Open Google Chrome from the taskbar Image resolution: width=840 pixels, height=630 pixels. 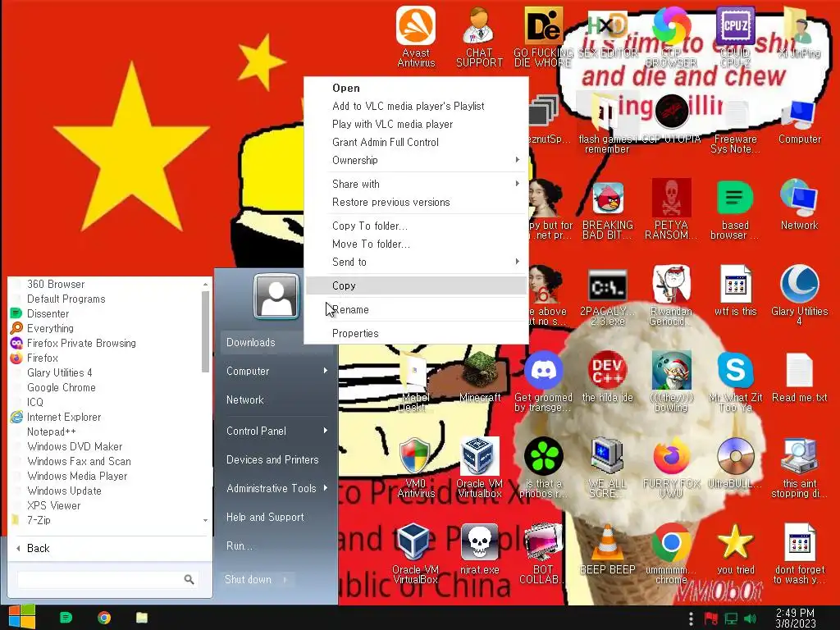104,618
